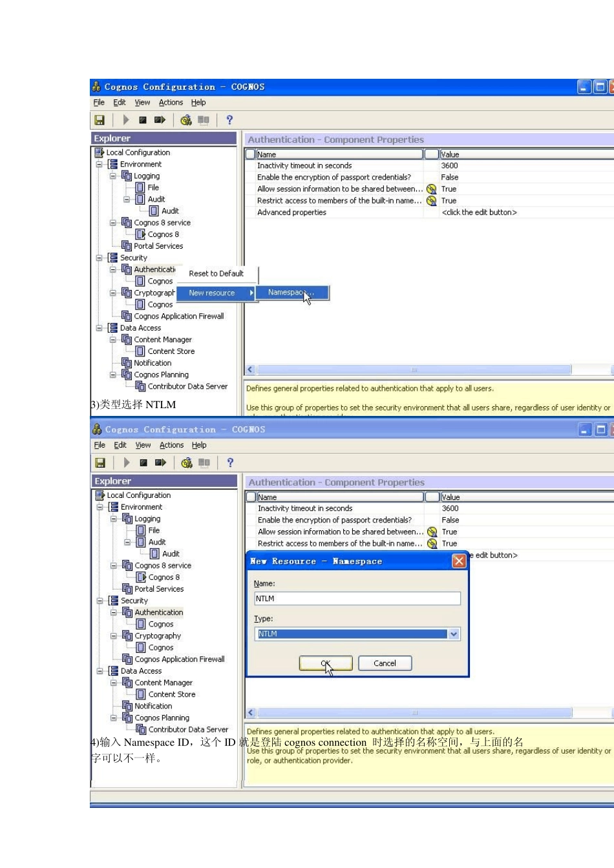Screen dimensions: 614x868
Task: Click Start (play) icon in upper window toolbar
Action: tap(126, 120)
